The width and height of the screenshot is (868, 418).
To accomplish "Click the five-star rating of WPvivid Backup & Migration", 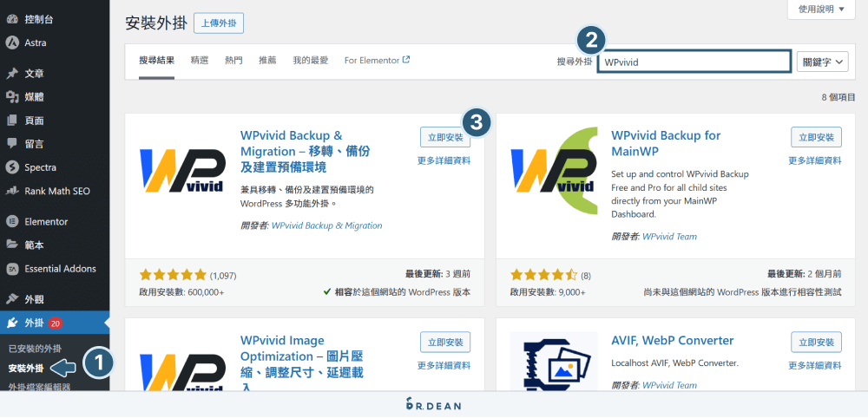I will [173, 275].
